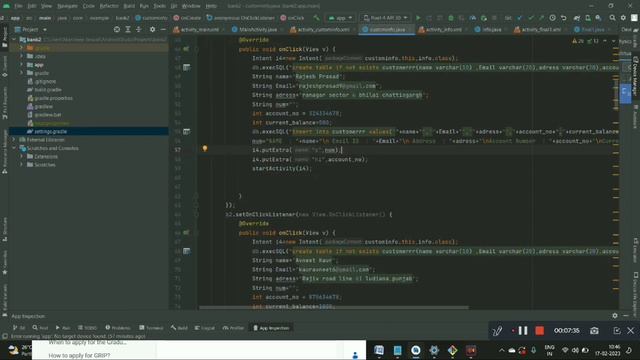Go to next highlighted error arrow
This screenshot has width=640, height=360.
pos(614,41)
